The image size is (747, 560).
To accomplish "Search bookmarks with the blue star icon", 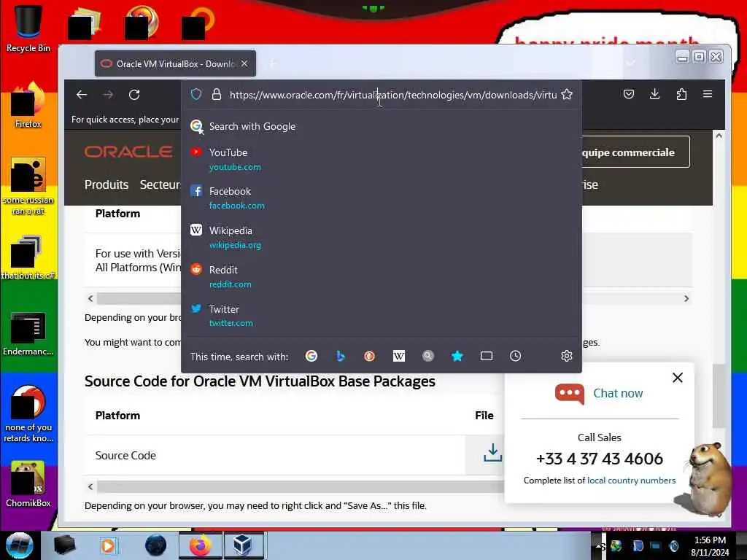I will tap(457, 356).
